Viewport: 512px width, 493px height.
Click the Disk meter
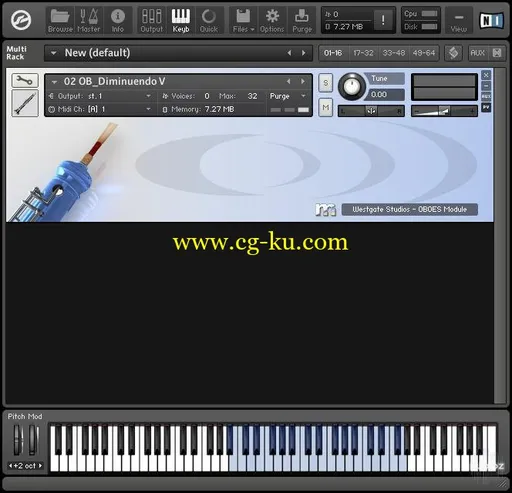430,26
